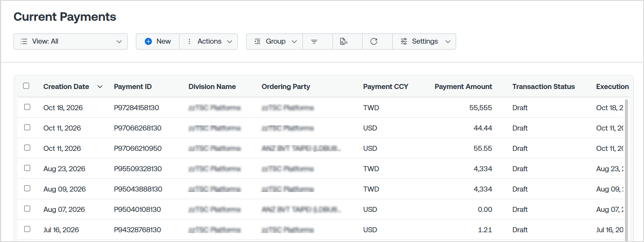This screenshot has height=242, width=644.
Task: Sort by the Payment Amount column header
Action: (x=463, y=86)
